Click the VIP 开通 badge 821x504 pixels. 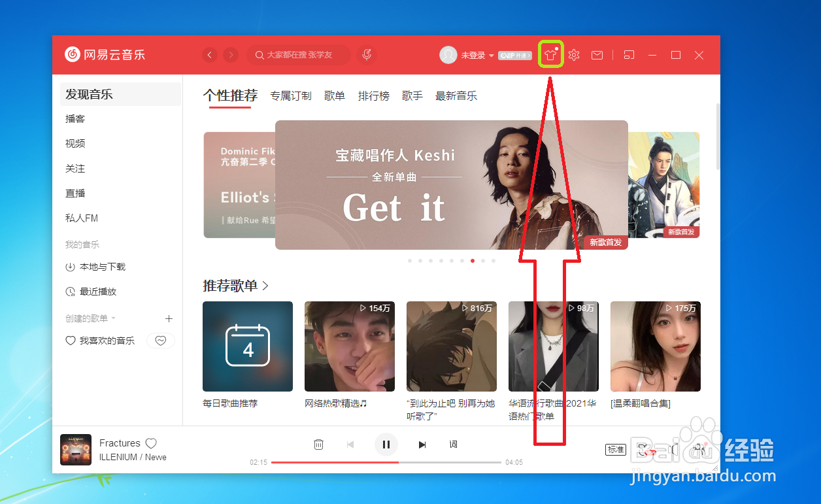point(515,56)
